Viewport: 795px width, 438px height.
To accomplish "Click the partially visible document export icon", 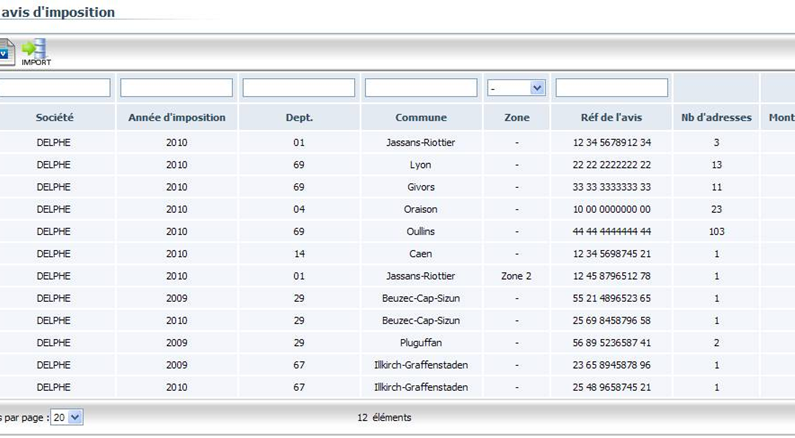I will pyautogui.click(x=7, y=52).
